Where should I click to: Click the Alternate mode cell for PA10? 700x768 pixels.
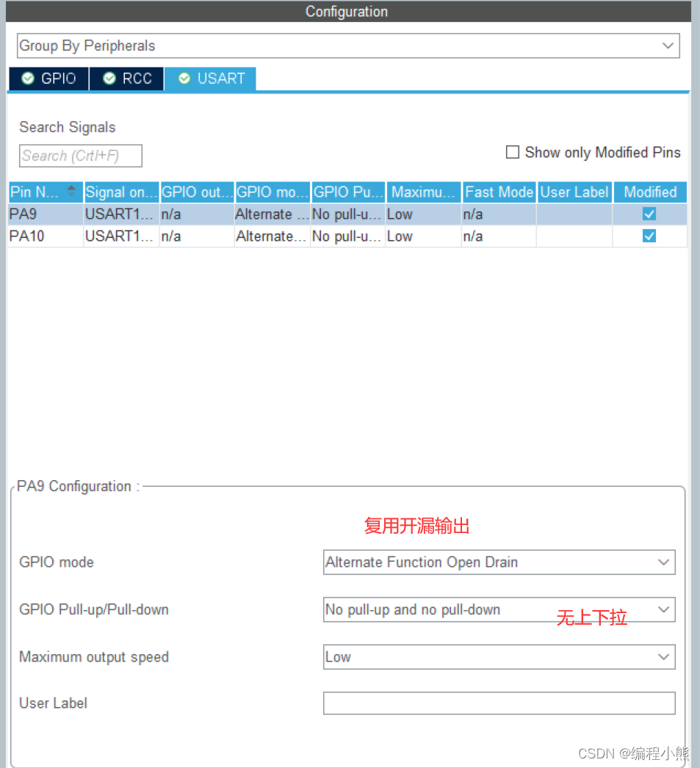point(272,236)
